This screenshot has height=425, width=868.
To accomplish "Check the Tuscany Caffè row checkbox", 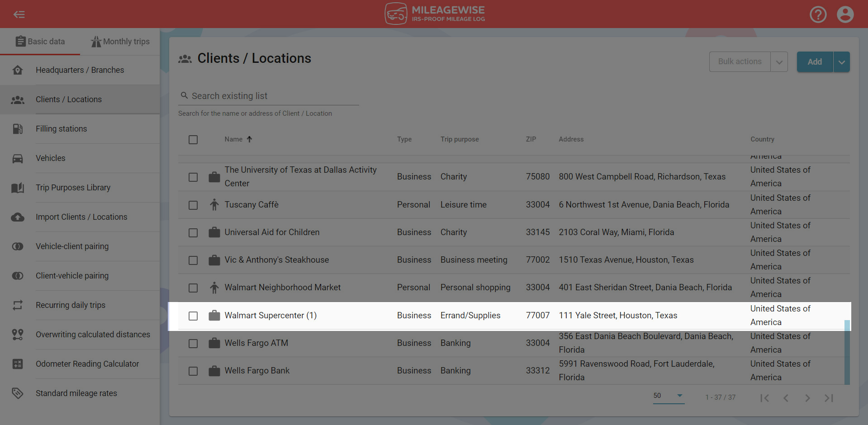I will coord(193,205).
